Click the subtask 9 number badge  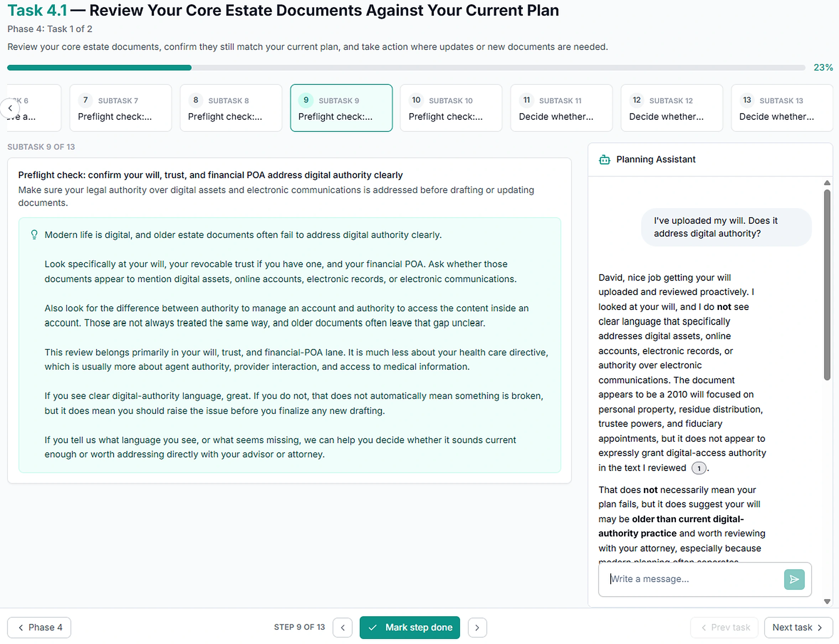(x=306, y=100)
